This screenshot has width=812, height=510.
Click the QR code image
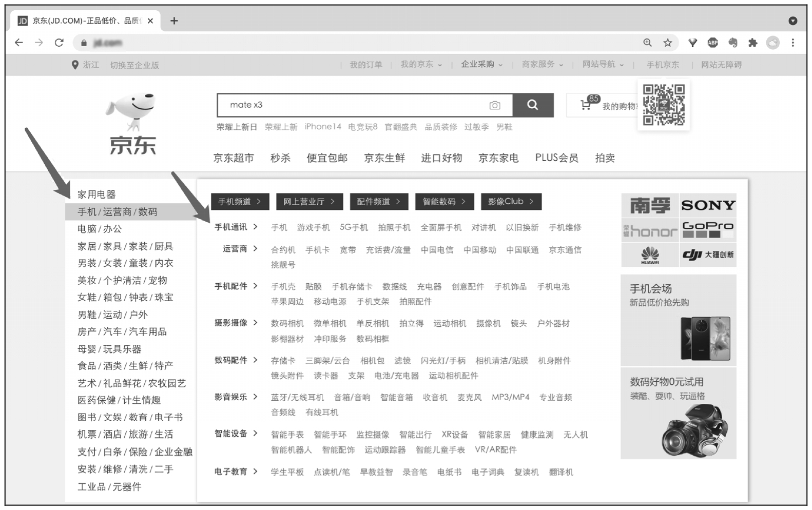click(664, 105)
